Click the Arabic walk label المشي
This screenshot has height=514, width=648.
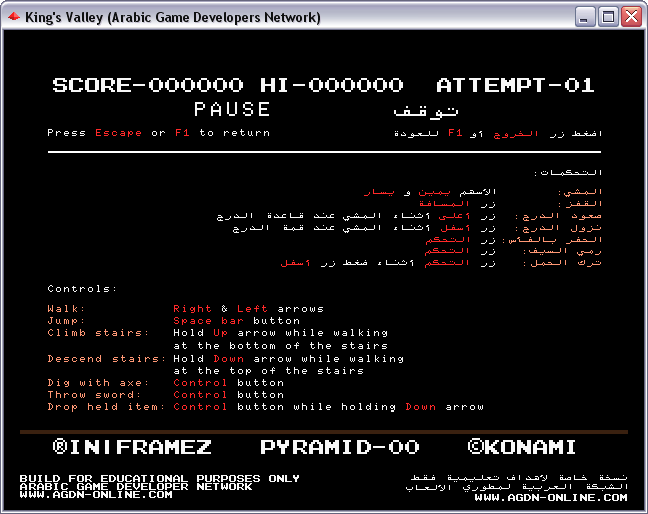point(579,192)
